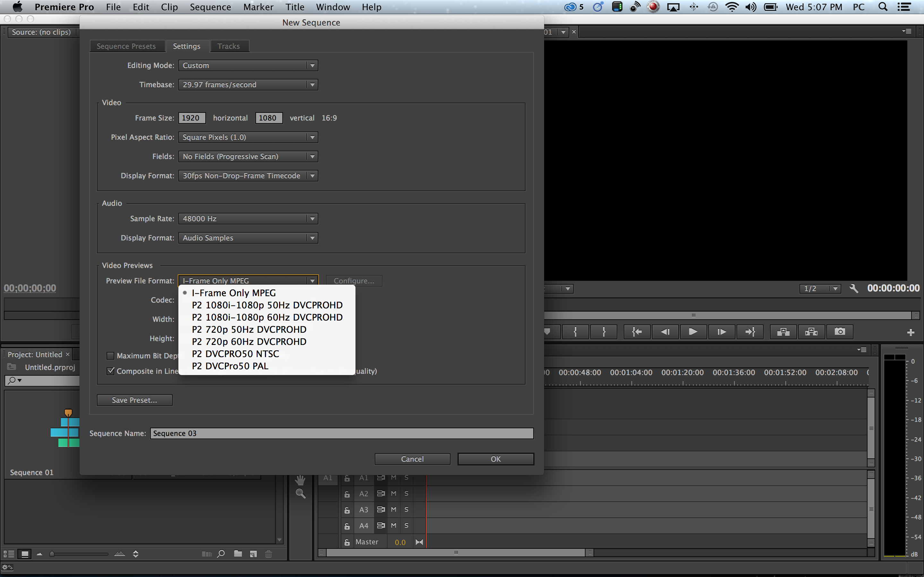Click the still-frame camera capture icon
The image size is (924, 577).
840,332
